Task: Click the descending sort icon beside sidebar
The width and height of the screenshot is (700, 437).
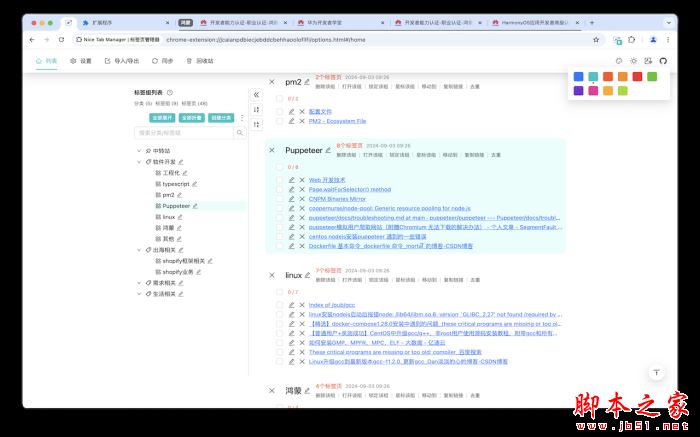Action: (256, 124)
